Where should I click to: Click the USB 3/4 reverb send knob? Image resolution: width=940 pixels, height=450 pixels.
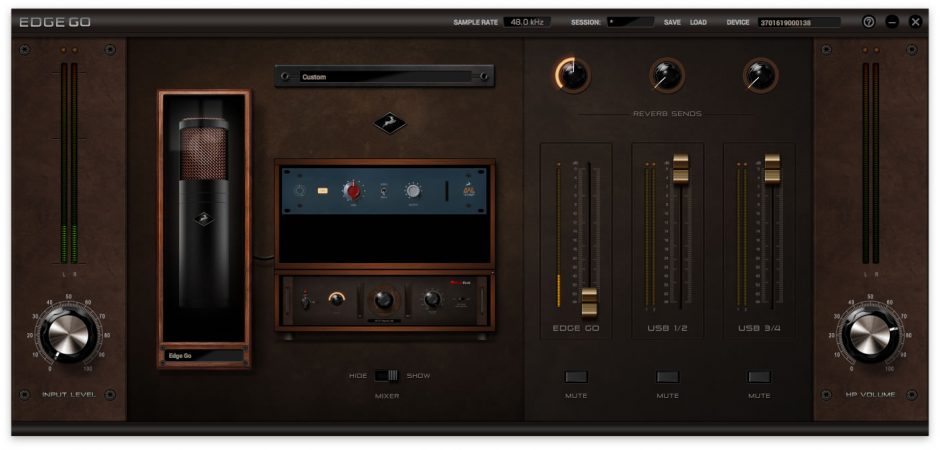[x=760, y=75]
